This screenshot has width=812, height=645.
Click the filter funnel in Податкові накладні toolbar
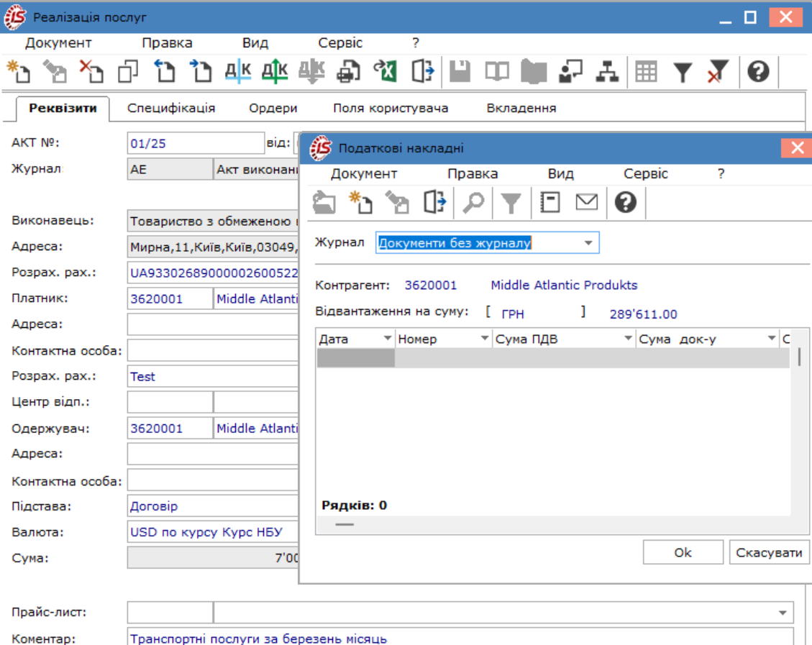[x=511, y=203]
